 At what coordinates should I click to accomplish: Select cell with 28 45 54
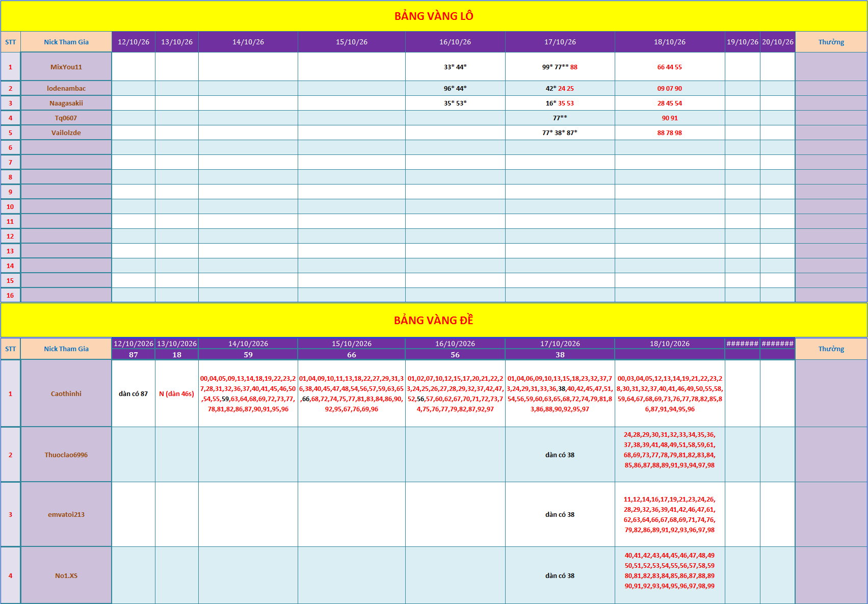tap(670, 103)
